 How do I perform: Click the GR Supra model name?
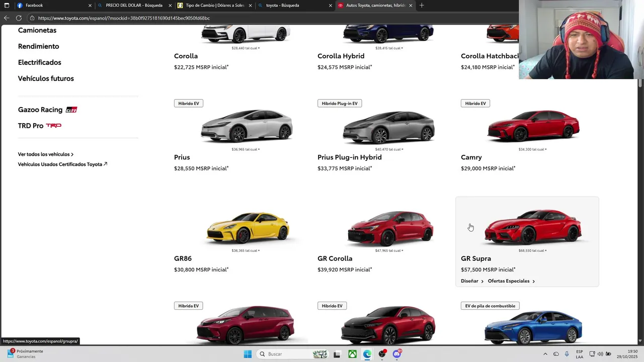coord(475,258)
